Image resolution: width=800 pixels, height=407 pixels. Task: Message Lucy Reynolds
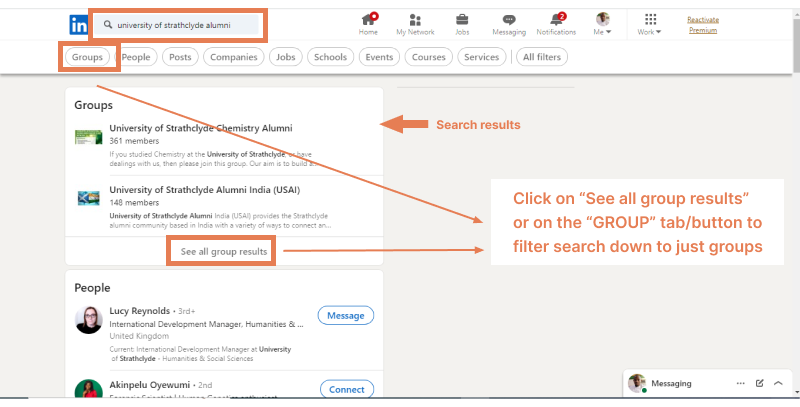345,316
